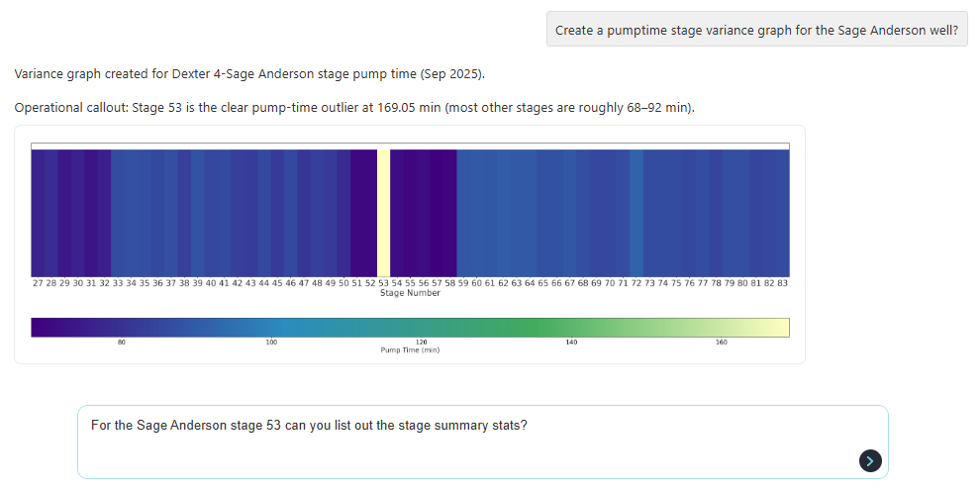
Task: Click the 'Pump Time (min)' colorbar label
Action: [410, 350]
